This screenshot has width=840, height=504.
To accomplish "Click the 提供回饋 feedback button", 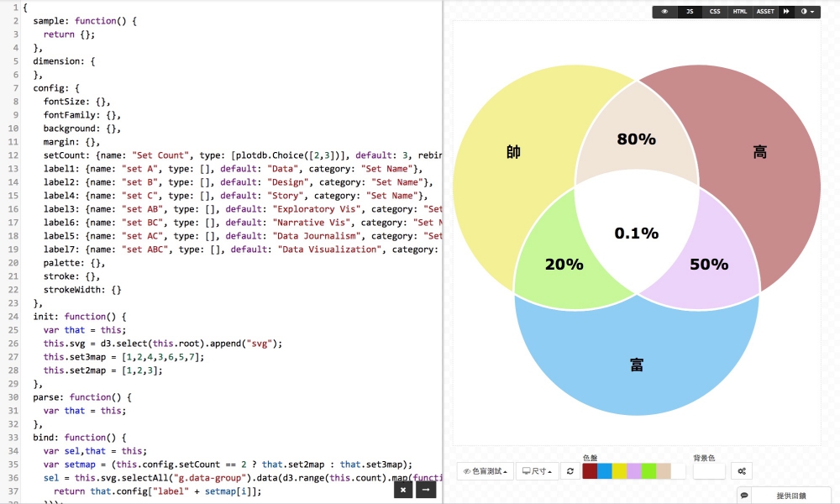I will (x=791, y=496).
